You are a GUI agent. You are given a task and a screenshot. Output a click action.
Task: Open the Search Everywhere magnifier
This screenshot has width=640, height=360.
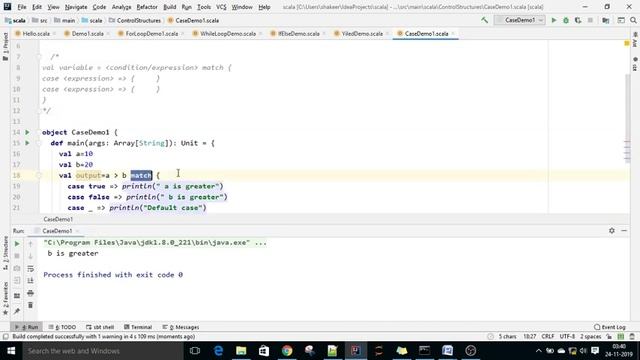[x=633, y=20]
